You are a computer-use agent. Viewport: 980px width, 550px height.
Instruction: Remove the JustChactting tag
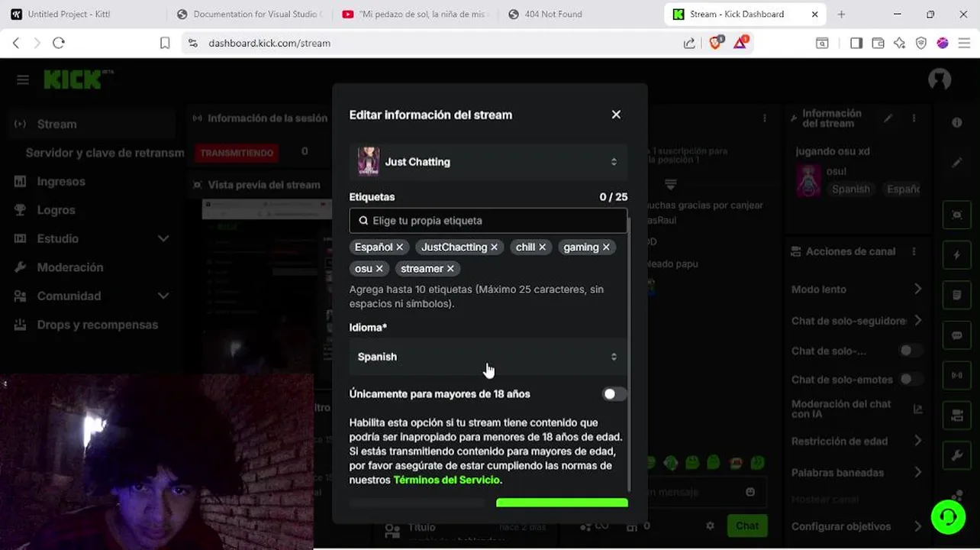(494, 247)
